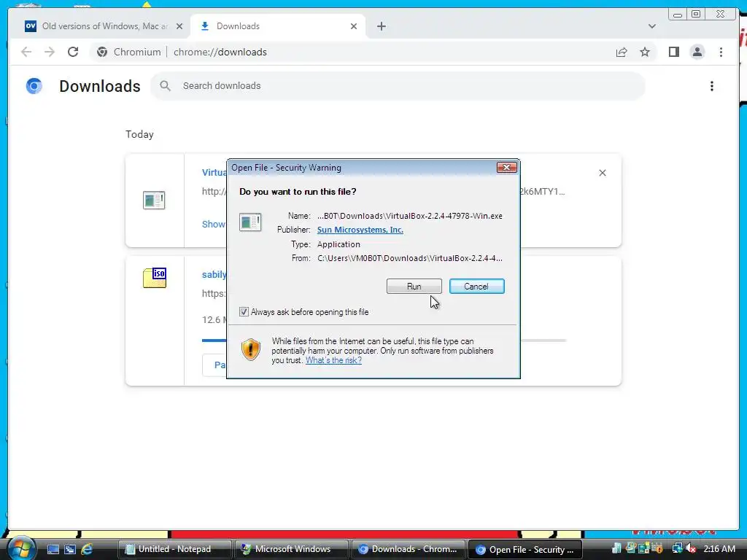Click the Search downloads field
Viewport: 747px width, 560px height.
pos(398,86)
